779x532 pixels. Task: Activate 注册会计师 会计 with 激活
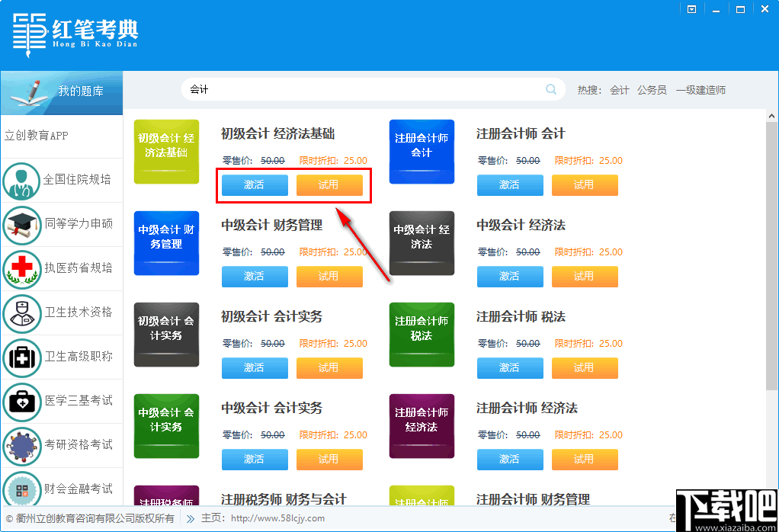tap(510, 184)
